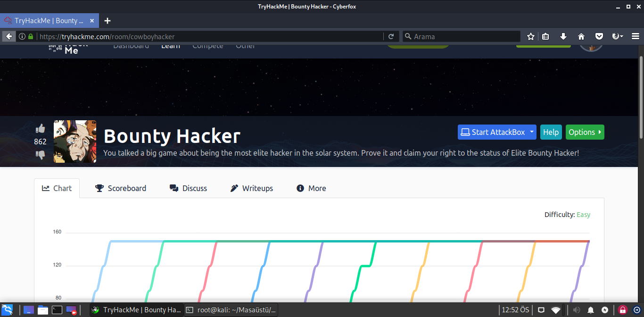This screenshot has height=317, width=644.
Task: Open the Discuss tab
Action: [188, 188]
